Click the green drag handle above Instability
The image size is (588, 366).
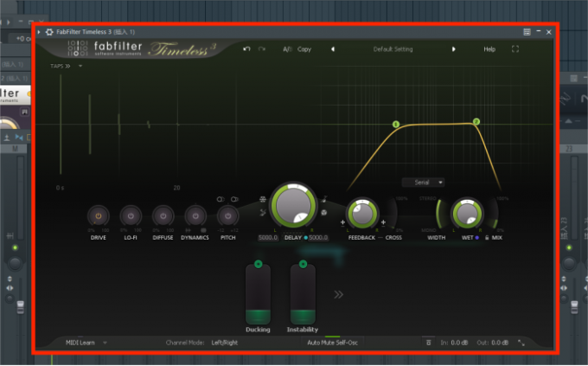(x=303, y=264)
